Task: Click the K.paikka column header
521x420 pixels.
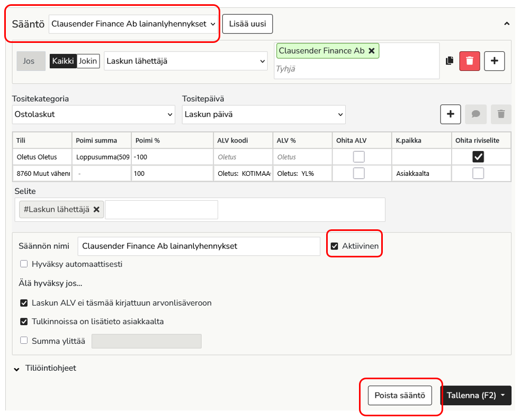Action: point(421,140)
